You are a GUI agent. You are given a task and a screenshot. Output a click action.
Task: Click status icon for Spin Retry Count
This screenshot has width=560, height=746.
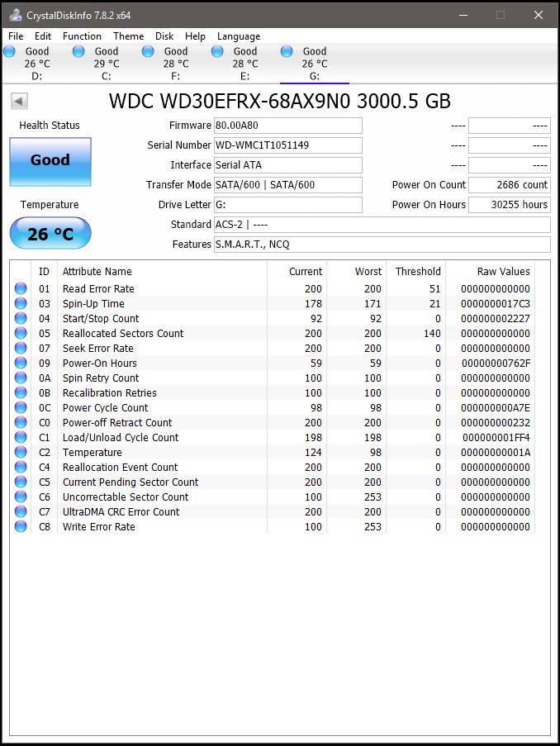tap(21, 378)
